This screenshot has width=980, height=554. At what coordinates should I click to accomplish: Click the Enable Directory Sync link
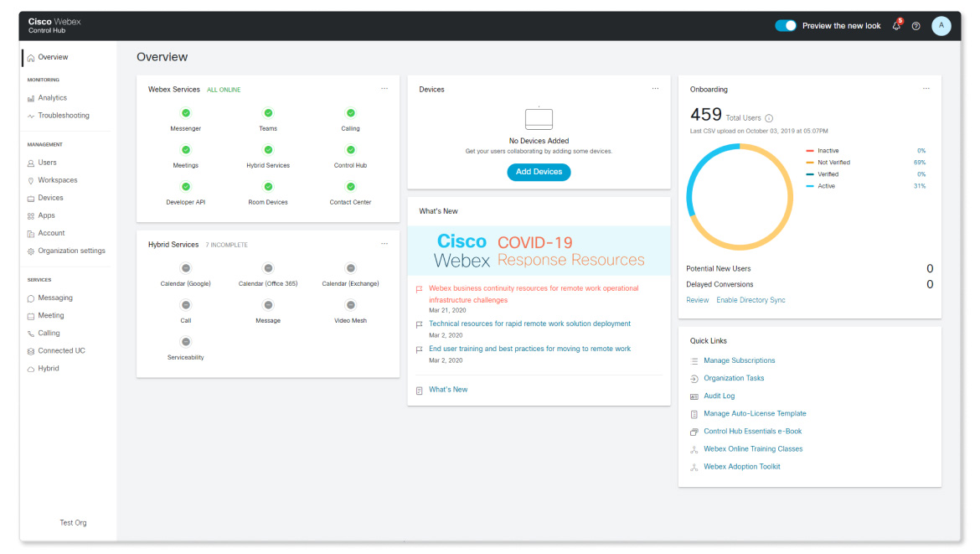pos(750,300)
